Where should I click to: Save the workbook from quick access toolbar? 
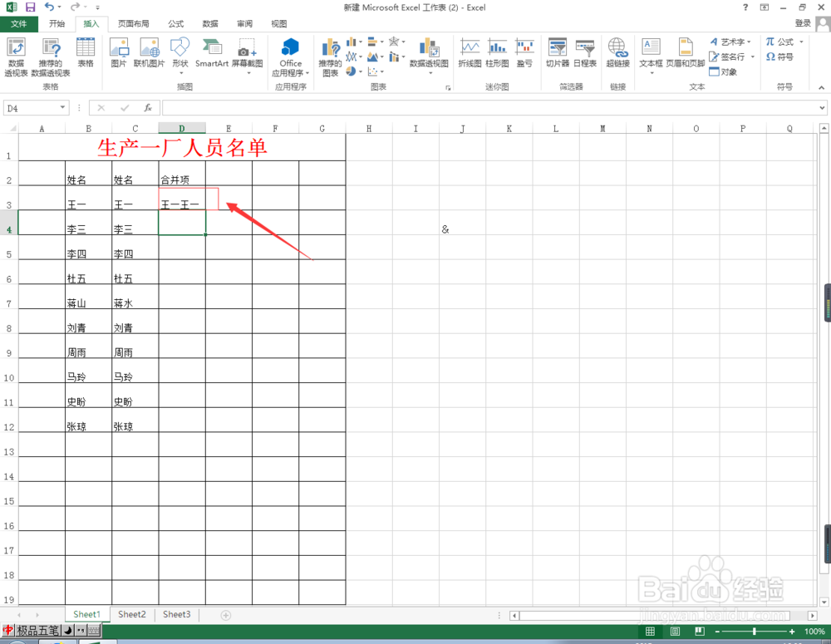pos(30,7)
